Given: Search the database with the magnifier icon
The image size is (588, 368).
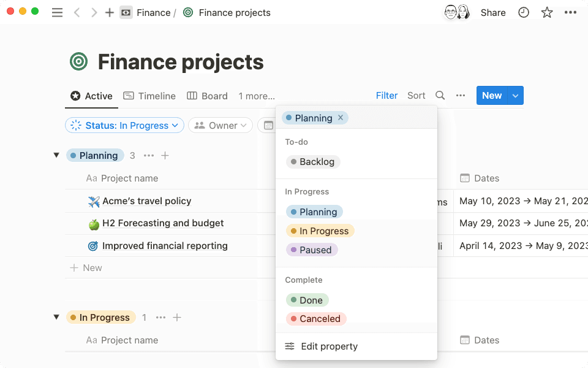Looking at the screenshot, I should tap(440, 96).
